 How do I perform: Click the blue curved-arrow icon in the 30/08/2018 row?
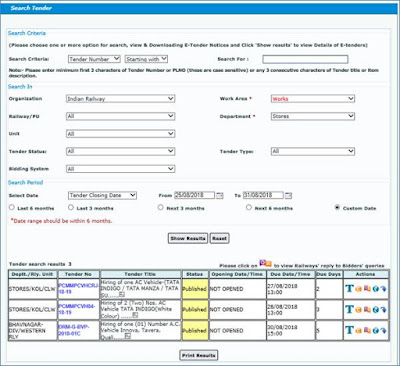(383, 331)
